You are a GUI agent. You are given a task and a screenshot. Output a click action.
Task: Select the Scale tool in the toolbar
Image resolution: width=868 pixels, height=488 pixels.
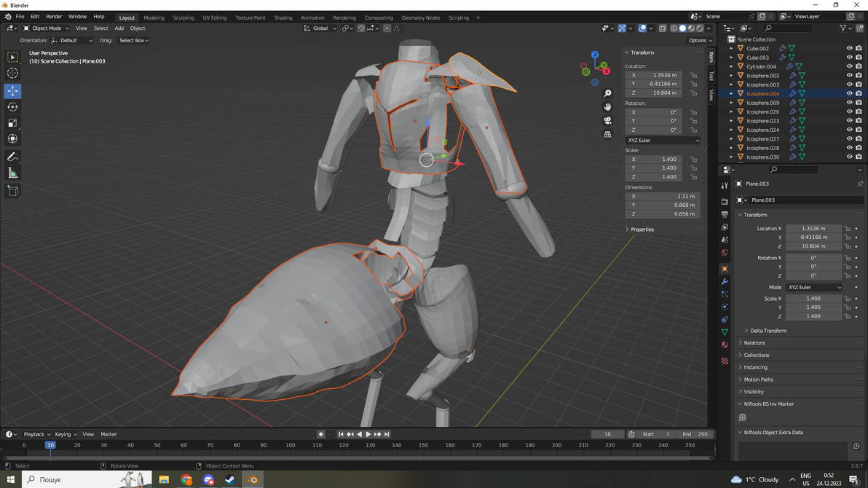coord(12,122)
